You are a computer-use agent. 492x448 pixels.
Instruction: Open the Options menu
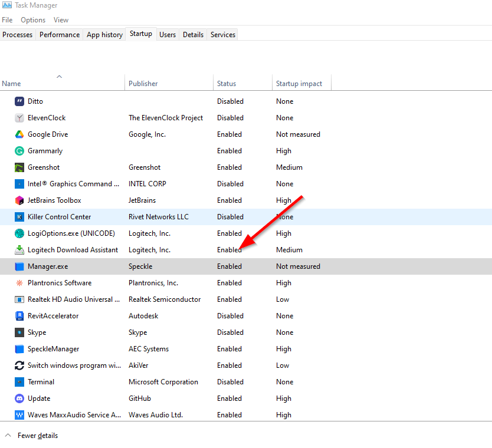(x=33, y=20)
